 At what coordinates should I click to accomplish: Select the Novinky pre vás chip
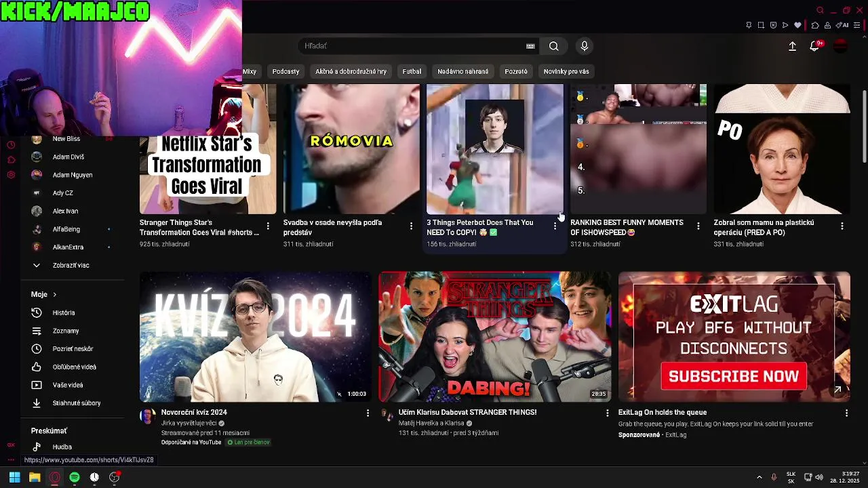click(566, 71)
